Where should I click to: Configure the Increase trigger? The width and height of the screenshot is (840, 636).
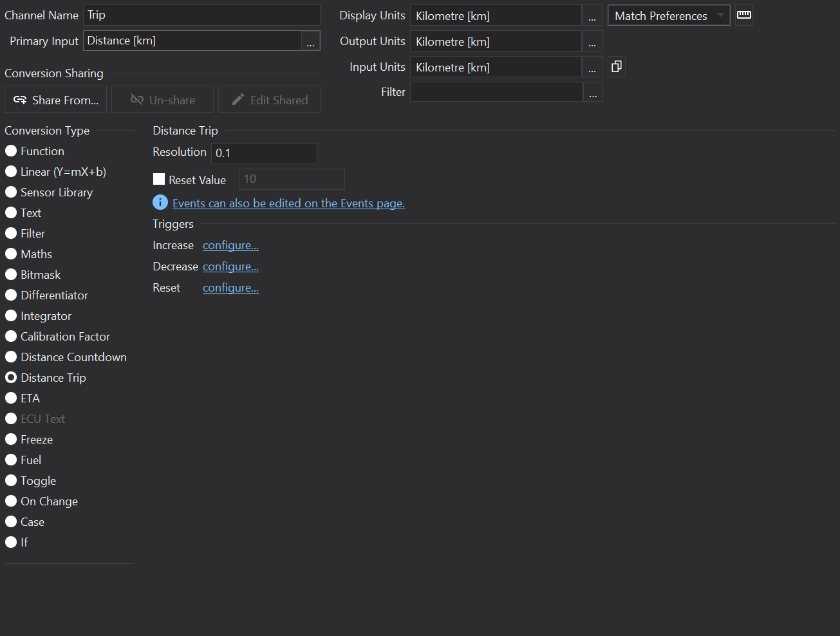[x=230, y=245]
